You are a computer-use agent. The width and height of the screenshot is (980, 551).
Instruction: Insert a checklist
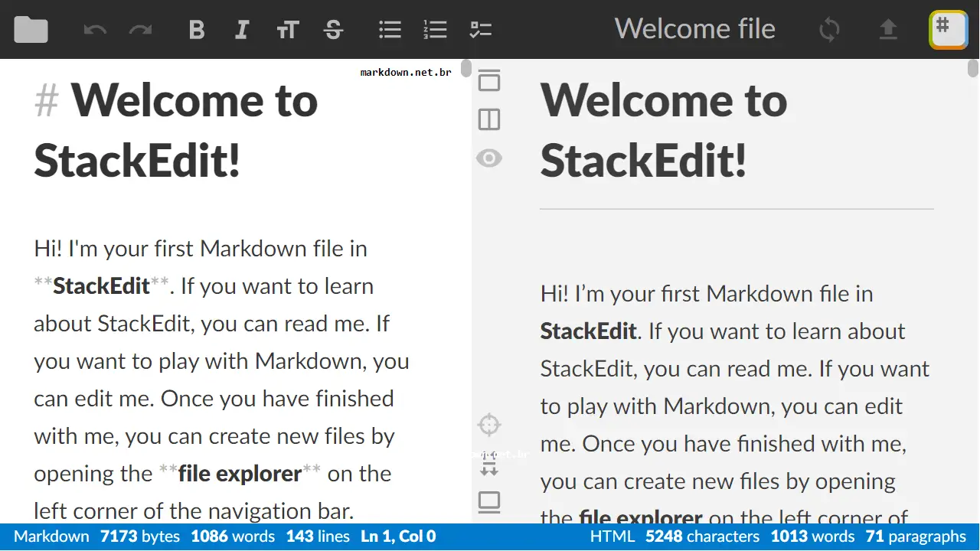click(480, 30)
